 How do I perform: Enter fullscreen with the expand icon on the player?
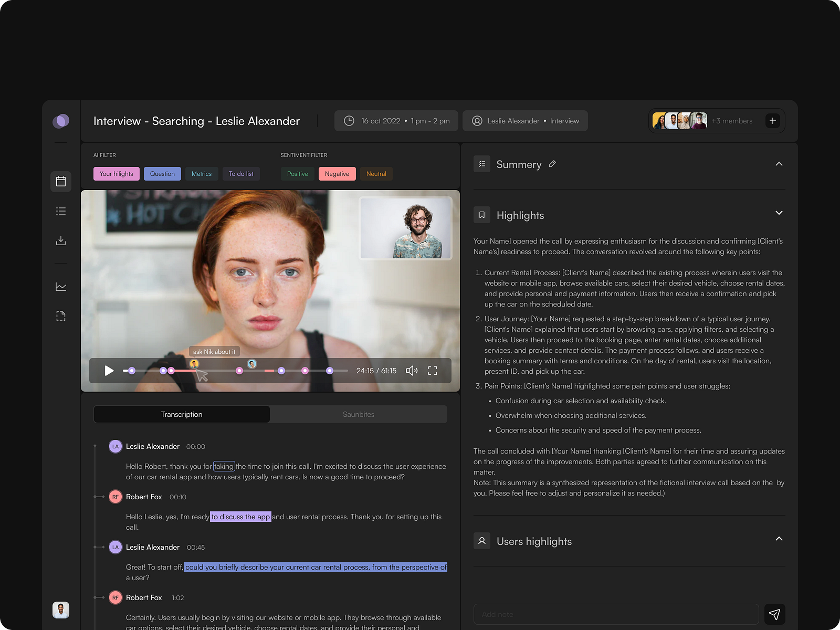433,371
